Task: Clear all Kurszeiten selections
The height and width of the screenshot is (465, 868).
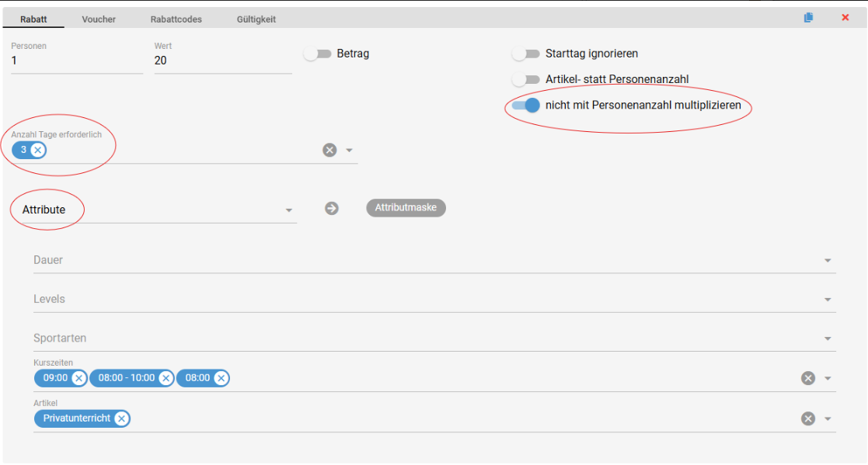Action: tap(808, 378)
